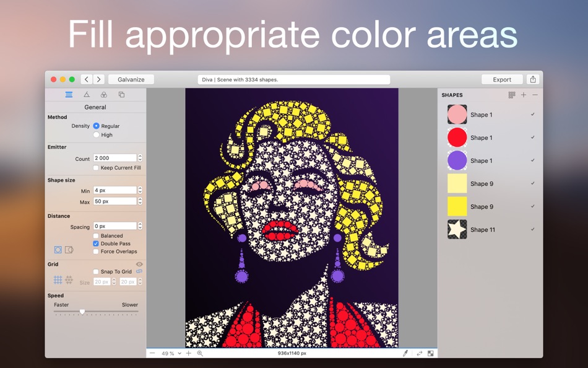Toggle checkmark for bright yellow Shape 9
The width and height of the screenshot is (588, 368).
532,206
